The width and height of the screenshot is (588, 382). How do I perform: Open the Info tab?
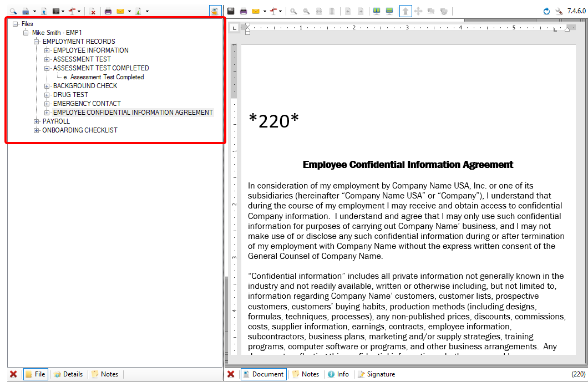(x=338, y=374)
